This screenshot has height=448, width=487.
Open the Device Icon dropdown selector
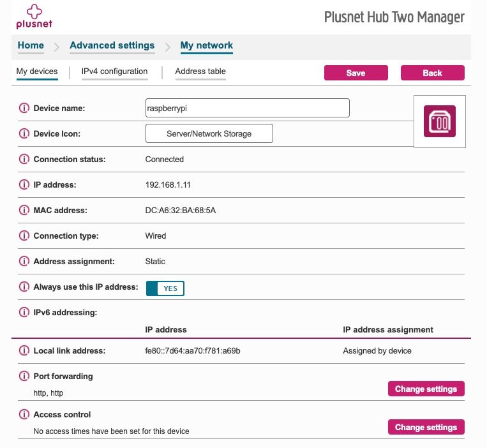pos(209,134)
